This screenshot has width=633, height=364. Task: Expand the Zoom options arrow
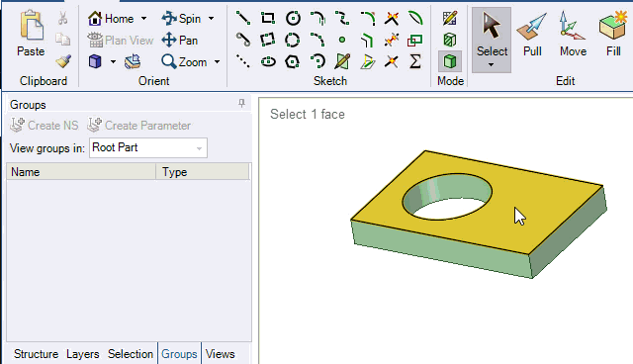click(218, 62)
